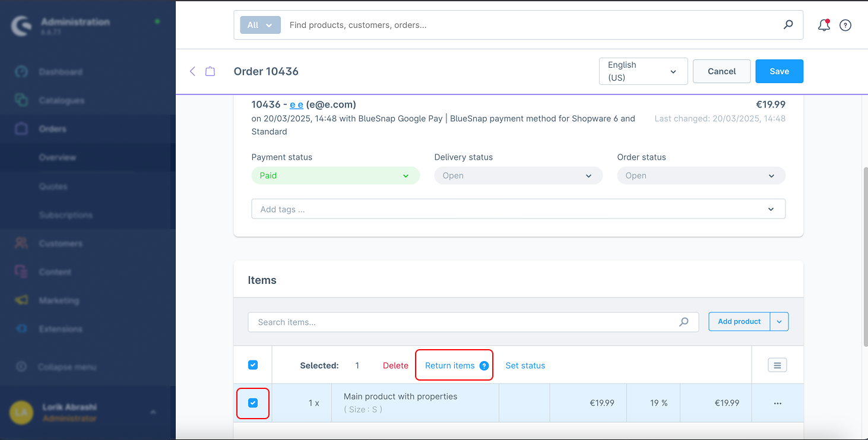Viewport: 868px width, 440px height.
Task: Select Overview under Orders menu
Action: tap(58, 158)
